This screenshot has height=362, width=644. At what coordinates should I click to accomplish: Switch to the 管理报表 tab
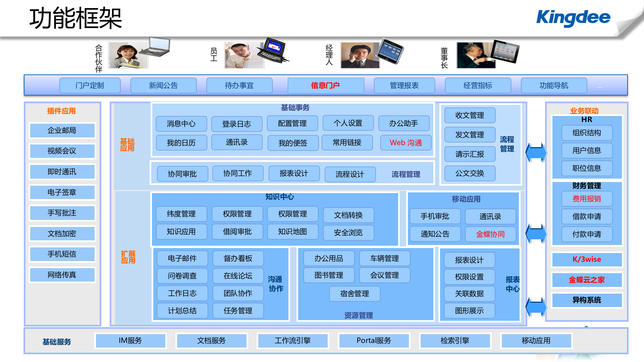tap(404, 85)
